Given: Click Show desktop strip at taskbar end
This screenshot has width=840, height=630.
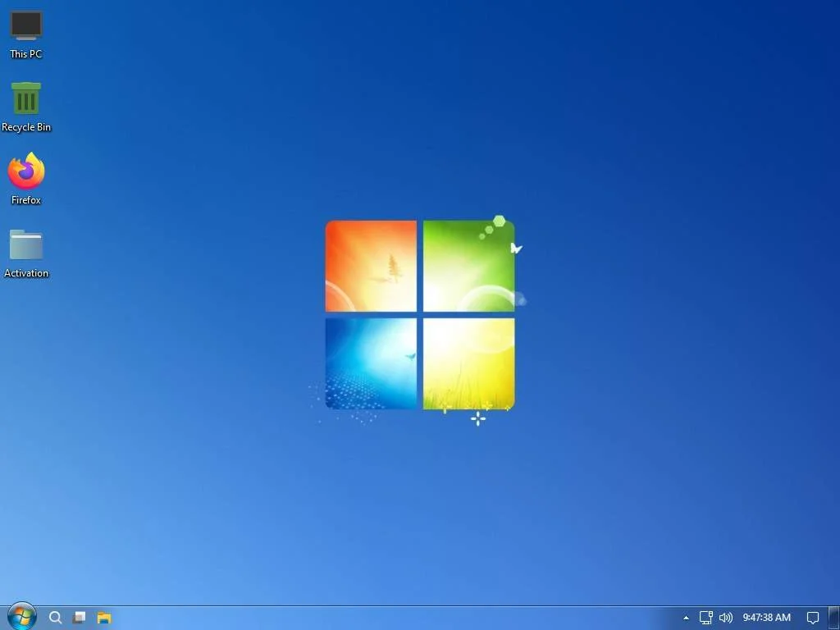Looking at the screenshot, I should click(x=834, y=619).
